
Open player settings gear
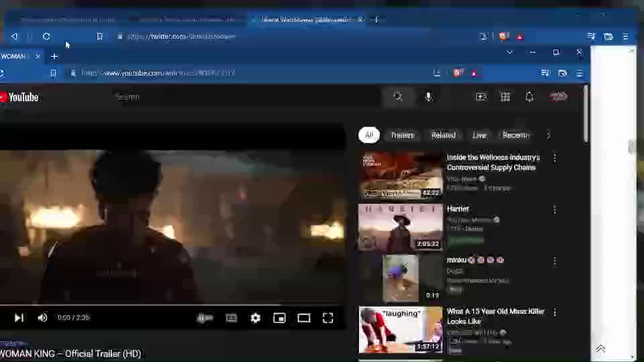click(256, 318)
